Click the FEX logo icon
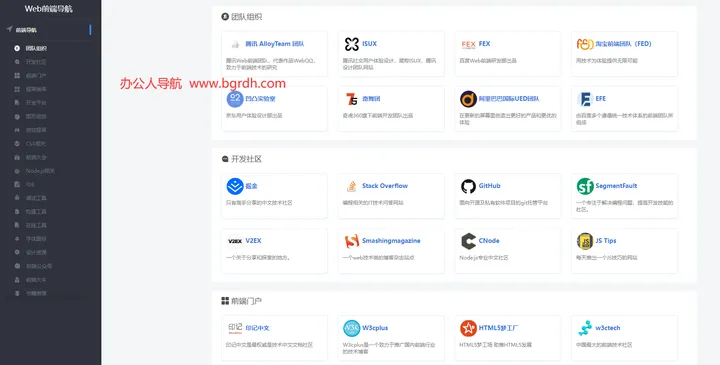Image resolution: width=720 pixels, height=365 pixels. [468, 45]
